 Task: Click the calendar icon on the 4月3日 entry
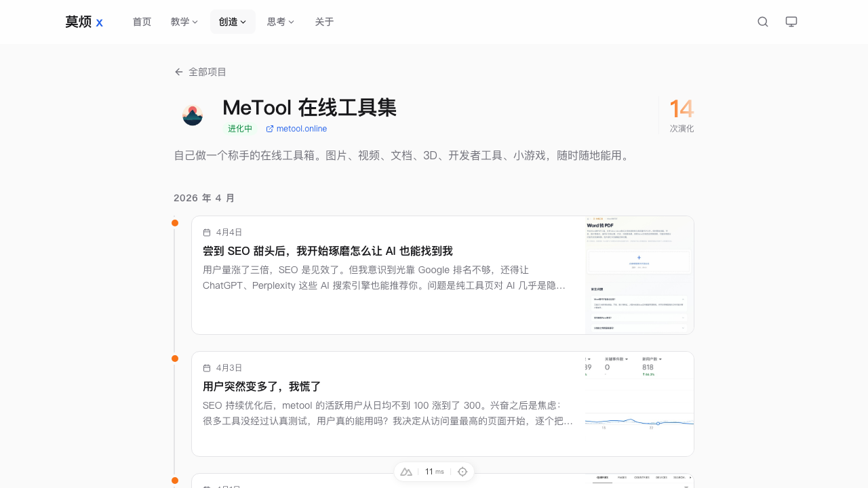click(207, 367)
